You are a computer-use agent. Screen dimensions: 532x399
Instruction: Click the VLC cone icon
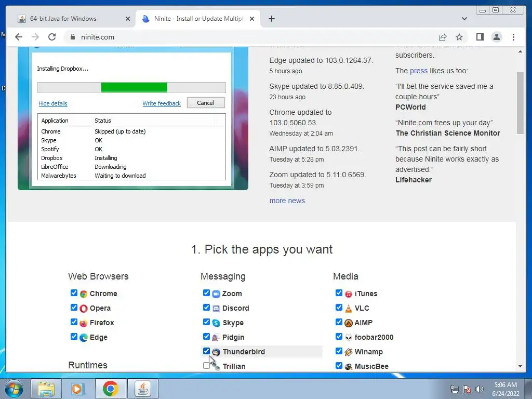(349, 309)
